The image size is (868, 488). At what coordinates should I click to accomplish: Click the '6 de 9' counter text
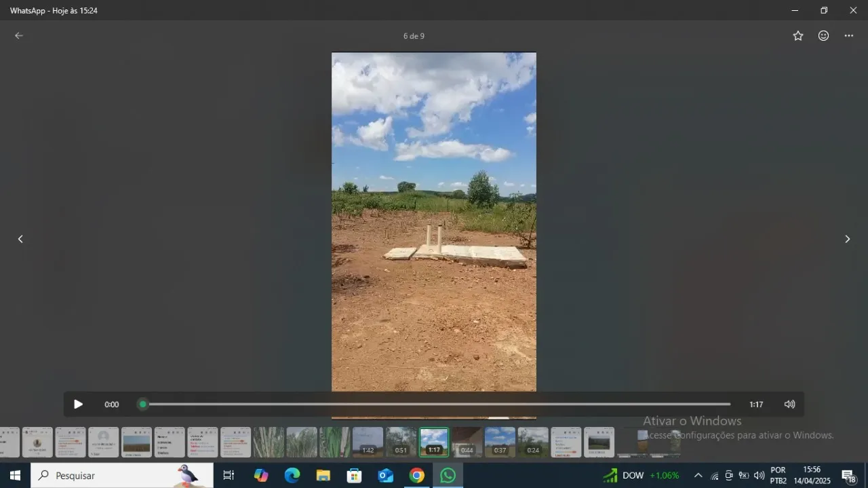pos(414,36)
